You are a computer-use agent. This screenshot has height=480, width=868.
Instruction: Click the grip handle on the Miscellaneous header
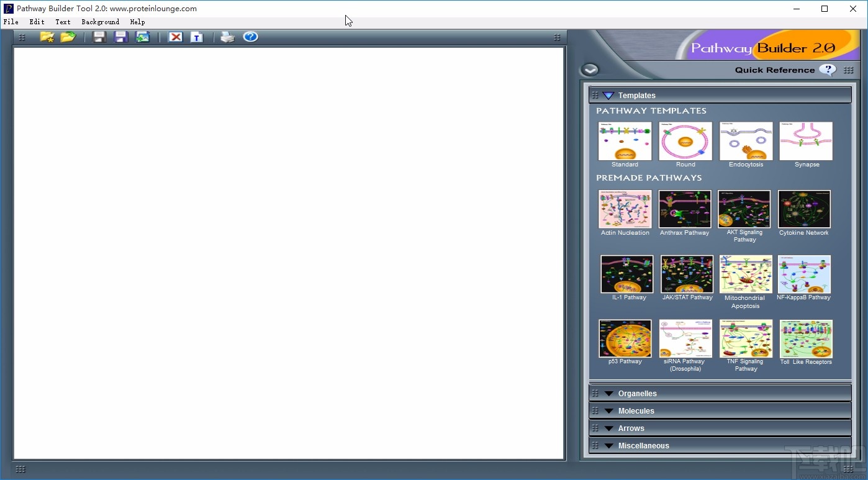coord(595,445)
